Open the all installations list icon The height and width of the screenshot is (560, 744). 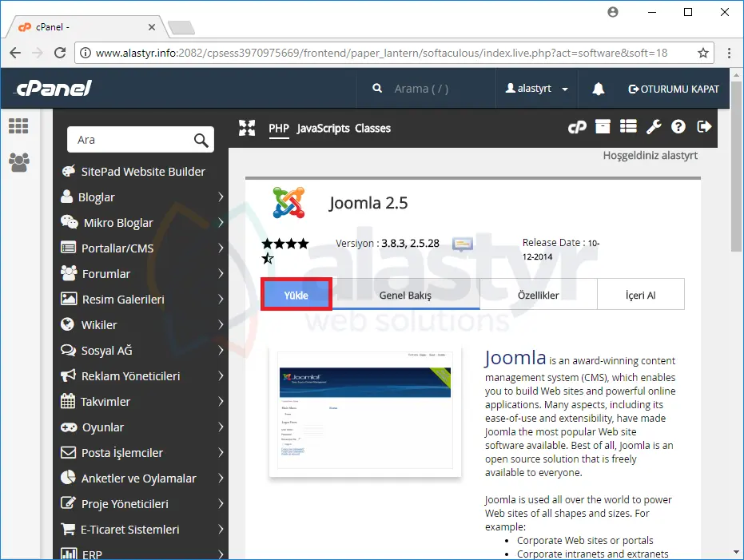(628, 126)
